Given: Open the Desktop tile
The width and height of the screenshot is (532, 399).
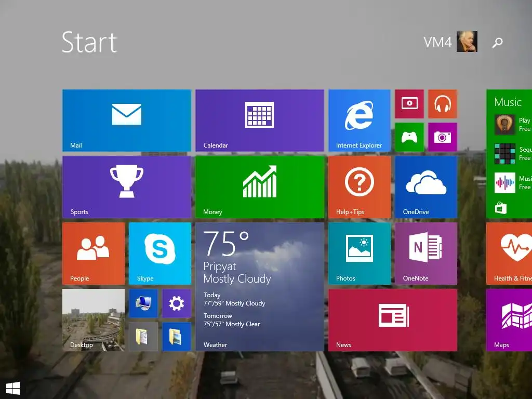Looking at the screenshot, I should (94, 320).
